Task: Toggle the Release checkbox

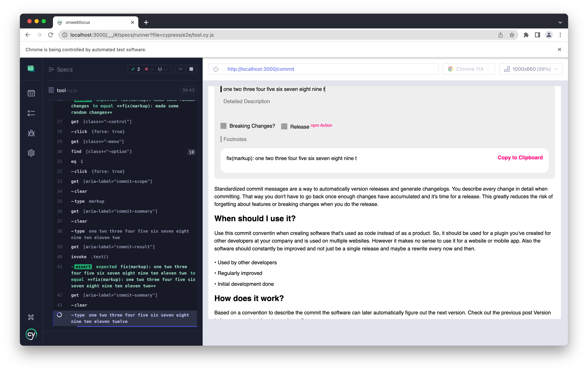Action: coord(284,126)
